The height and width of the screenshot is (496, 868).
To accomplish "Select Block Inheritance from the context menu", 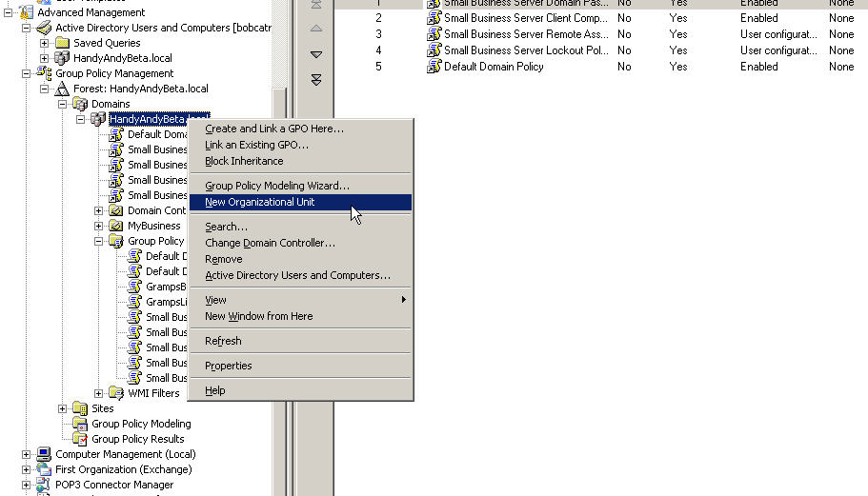I will [300, 161].
